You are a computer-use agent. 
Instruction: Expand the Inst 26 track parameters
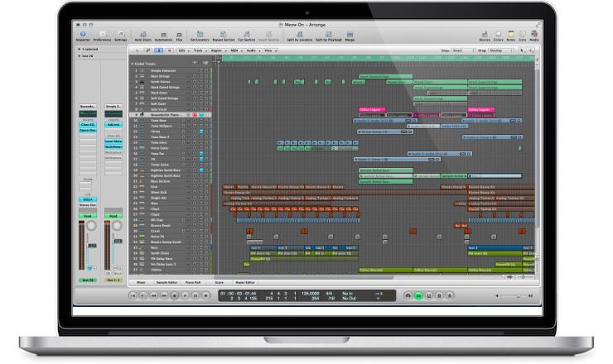pyautogui.click(x=80, y=56)
